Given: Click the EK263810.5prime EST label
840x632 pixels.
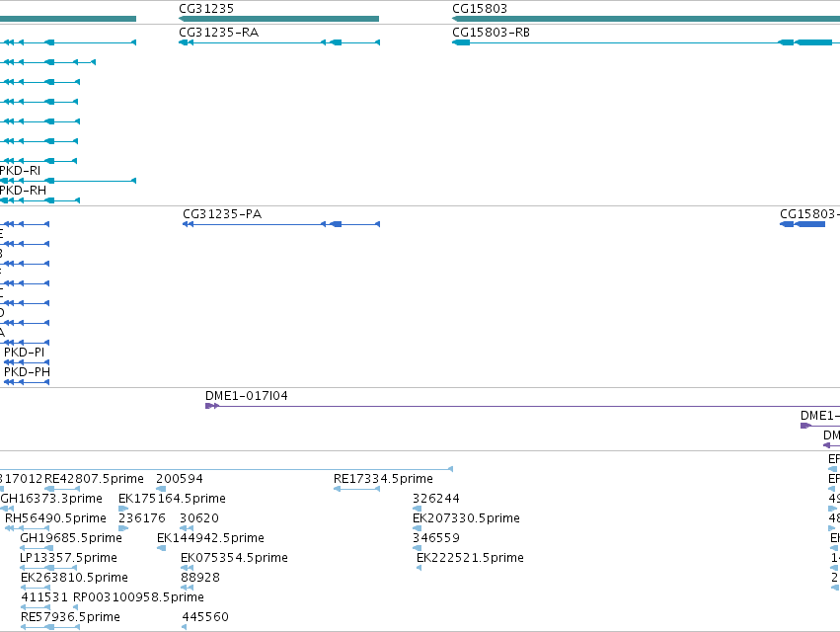Looking at the screenshot, I should click(x=74, y=578).
